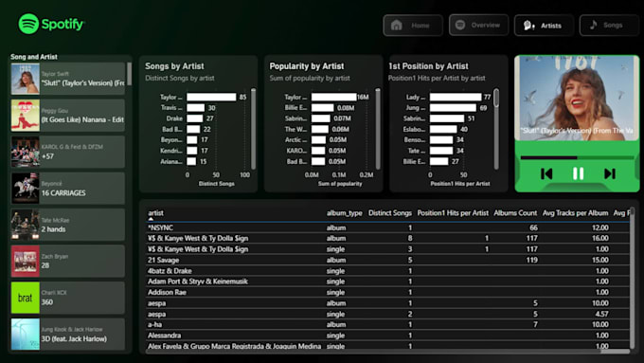Viewport: 644px width, 363px height.
Task: Click Popularity by Artist chart scrollbar
Action: pyautogui.click(x=378, y=128)
